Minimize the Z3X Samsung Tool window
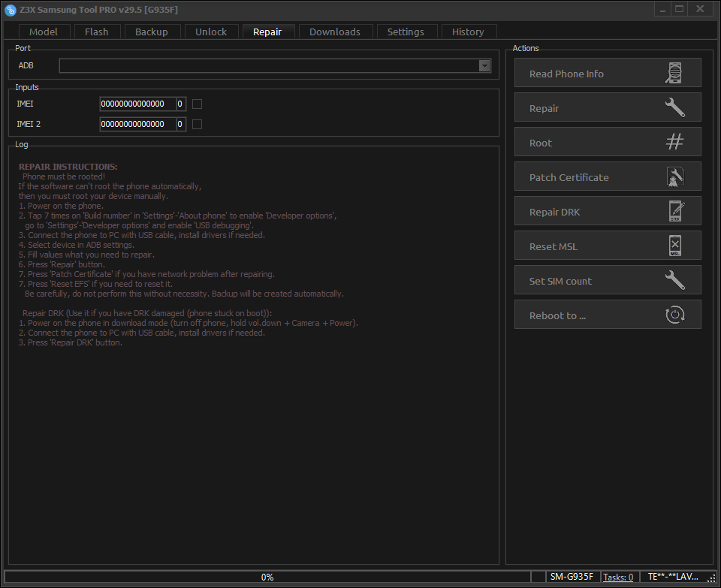The width and height of the screenshot is (721, 588). click(x=662, y=9)
